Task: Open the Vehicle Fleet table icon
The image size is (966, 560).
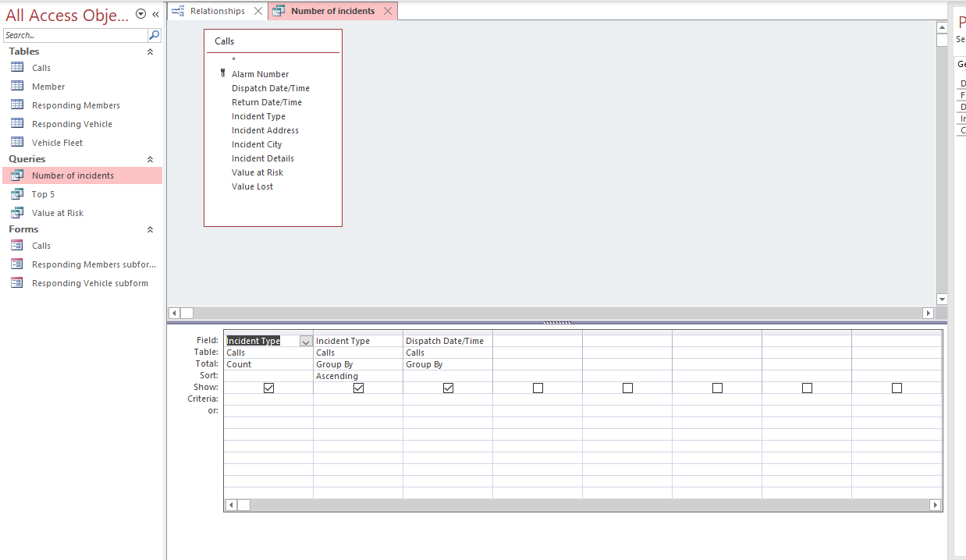Action: click(x=27, y=142)
